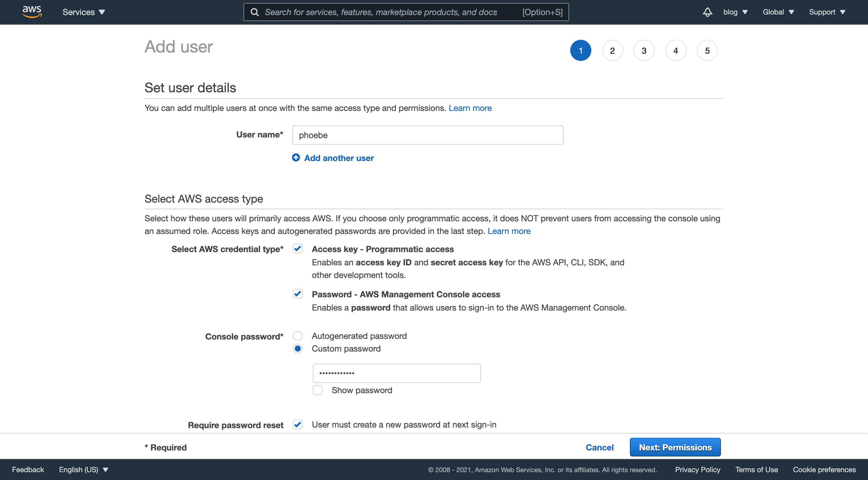Enable the Show password checkbox
This screenshot has width=868, height=480.
pos(317,390)
